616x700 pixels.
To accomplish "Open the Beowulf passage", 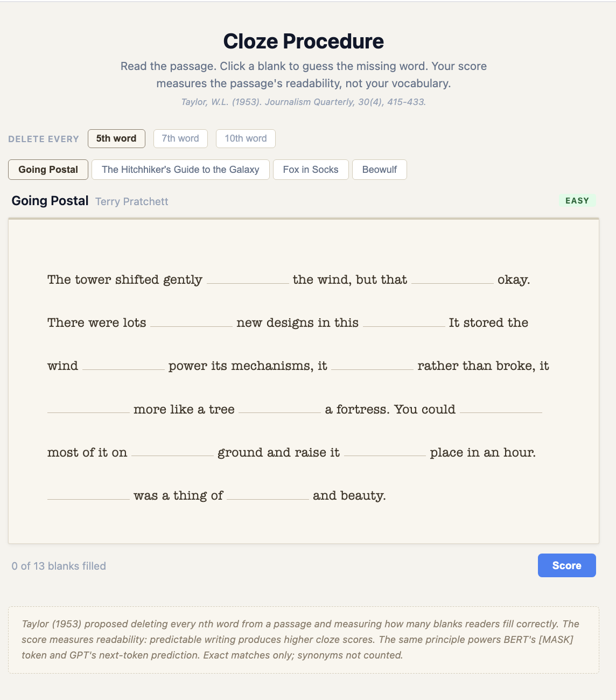I will point(379,169).
